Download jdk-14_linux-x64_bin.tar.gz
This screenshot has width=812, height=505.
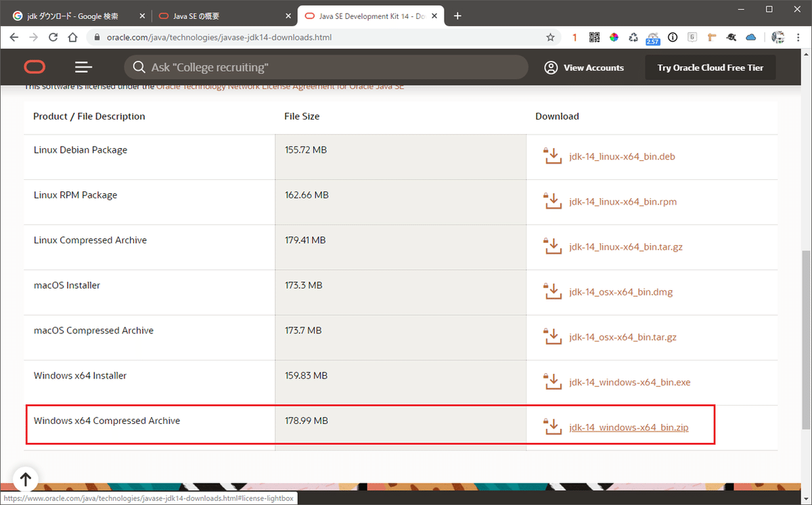[x=626, y=247]
